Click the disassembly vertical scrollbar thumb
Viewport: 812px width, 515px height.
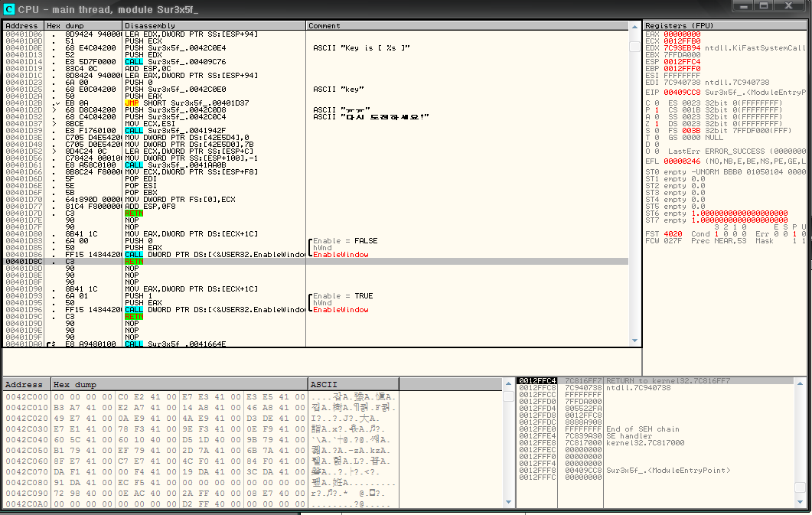(x=634, y=47)
